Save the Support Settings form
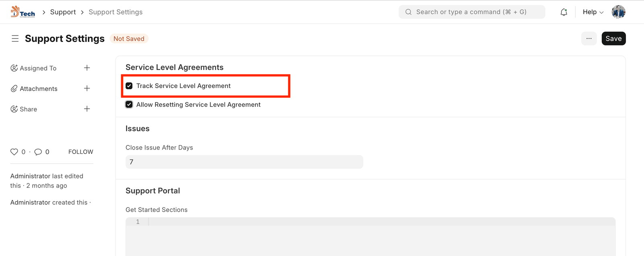 tap(613, 39)
